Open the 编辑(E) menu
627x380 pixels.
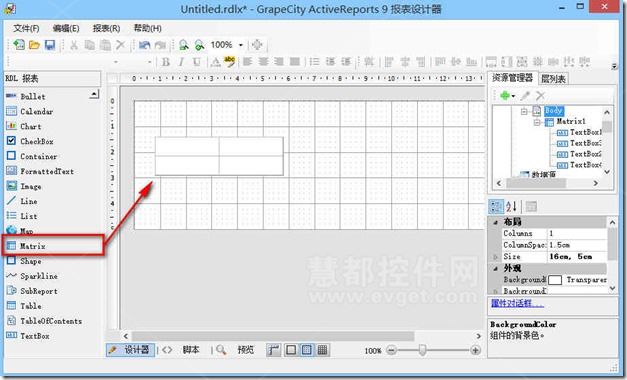click(x=66, y=28)
